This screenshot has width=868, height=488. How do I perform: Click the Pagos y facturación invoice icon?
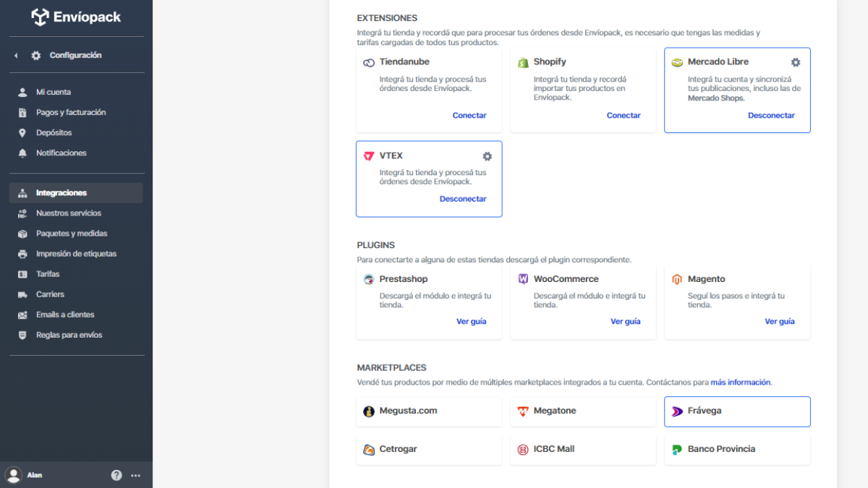click(x=22, y=112)
